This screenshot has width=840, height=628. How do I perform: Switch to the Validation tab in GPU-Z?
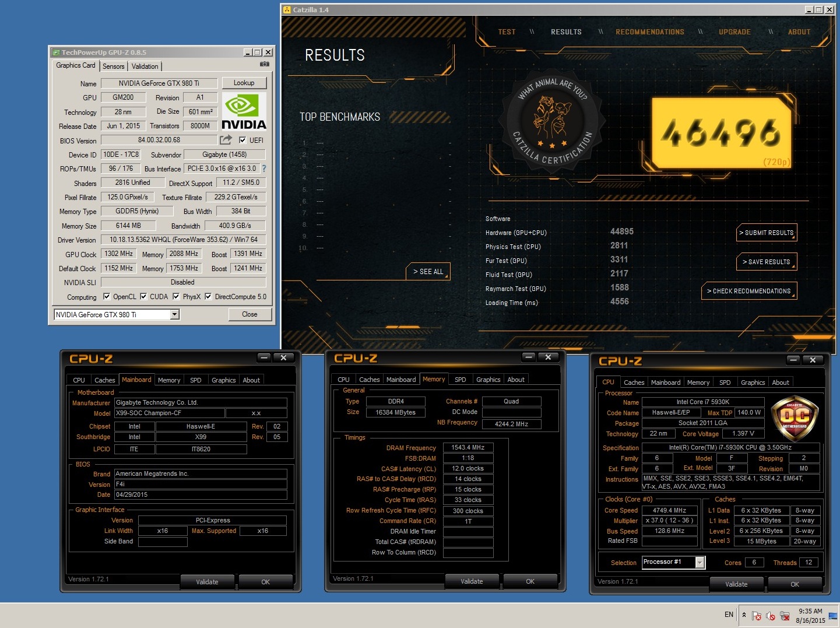[x=145, y=66]
